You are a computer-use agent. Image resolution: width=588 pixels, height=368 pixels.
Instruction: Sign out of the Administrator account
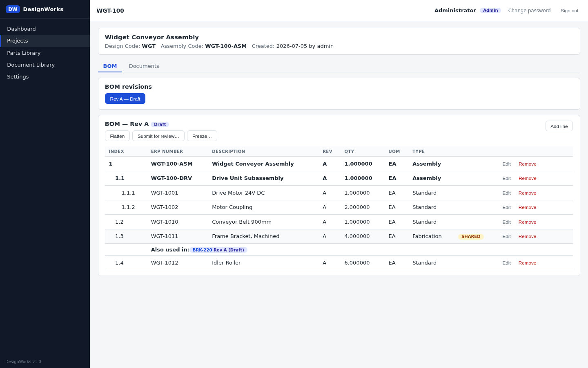click(569, 11)
